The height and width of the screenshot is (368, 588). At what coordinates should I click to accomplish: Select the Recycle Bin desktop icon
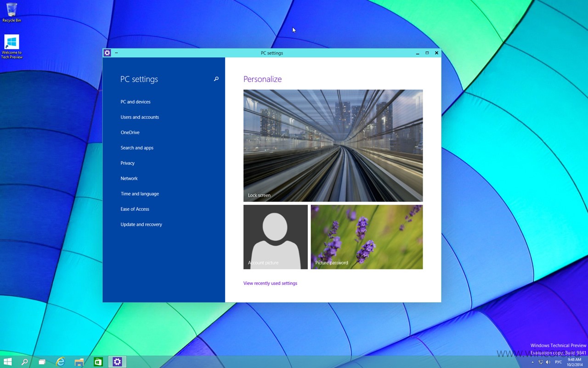pyautogui.click(x=11, y=12)
